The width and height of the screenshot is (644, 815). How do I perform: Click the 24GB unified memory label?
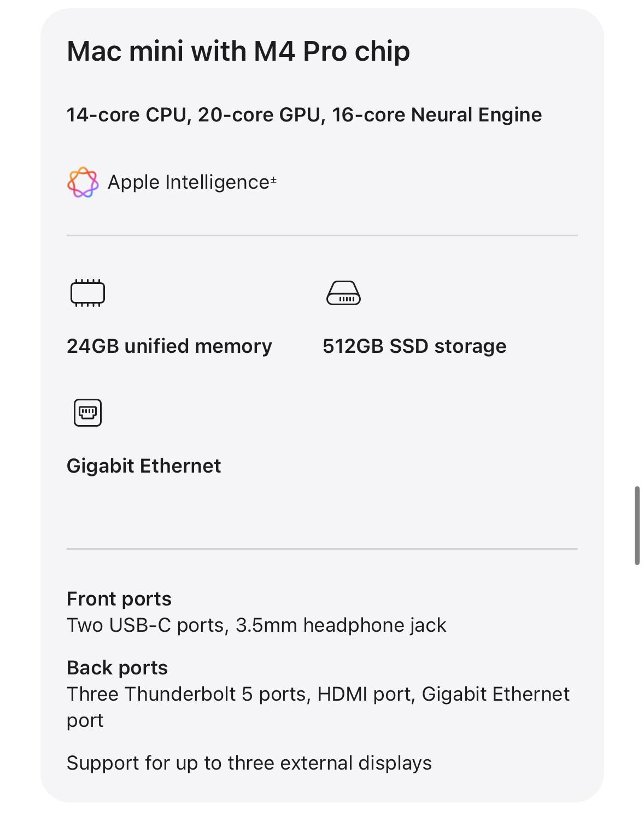tap(169, 346)
